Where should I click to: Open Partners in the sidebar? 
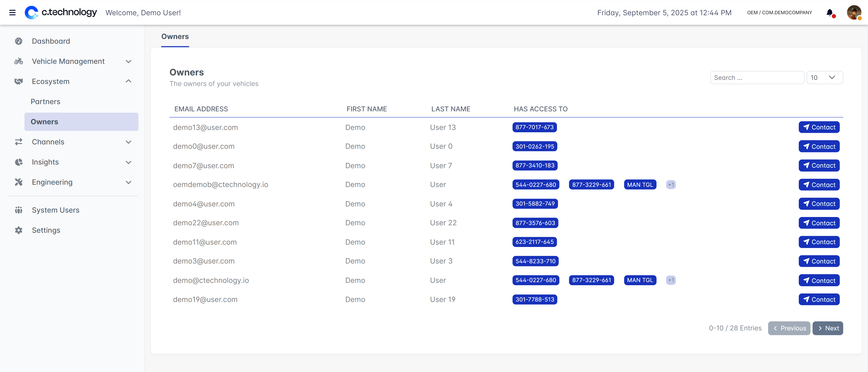tap(45, 102)
